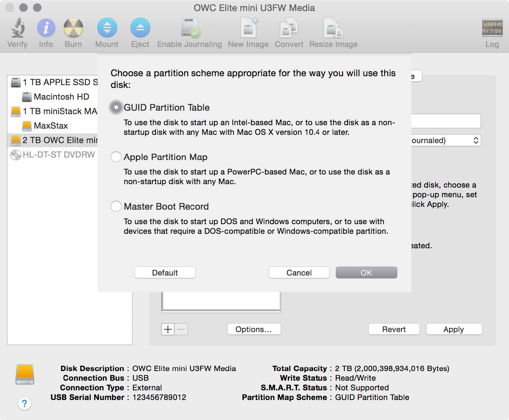Click the add partition plus button
The width and height of the screenshot is (509, 420).
pos(168,329)
